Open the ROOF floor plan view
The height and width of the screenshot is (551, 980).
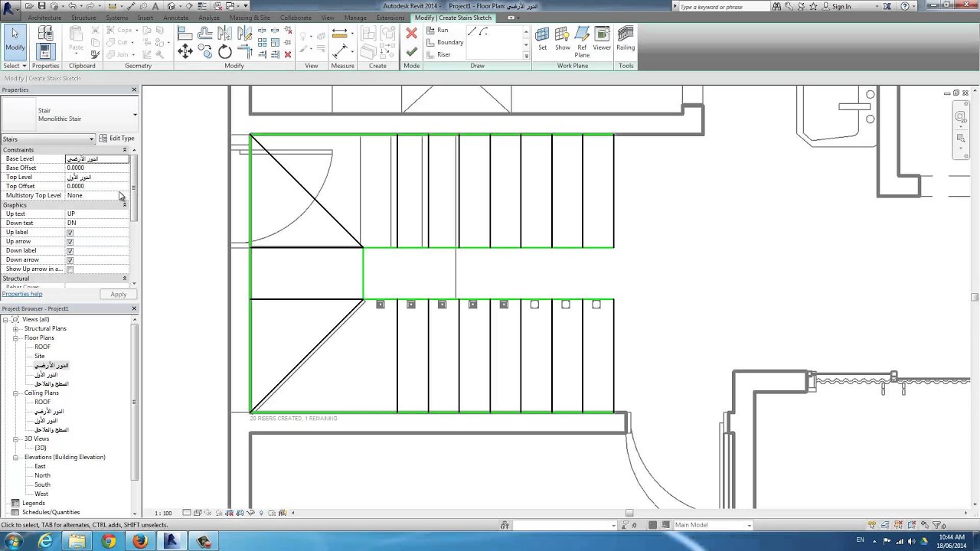tap(42, 347)
